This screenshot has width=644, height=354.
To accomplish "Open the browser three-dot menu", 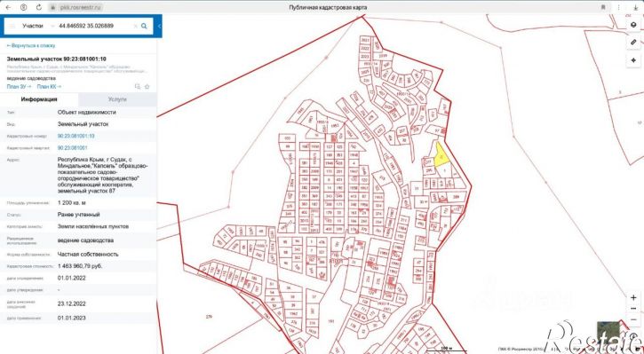I will tap(618, 7).
